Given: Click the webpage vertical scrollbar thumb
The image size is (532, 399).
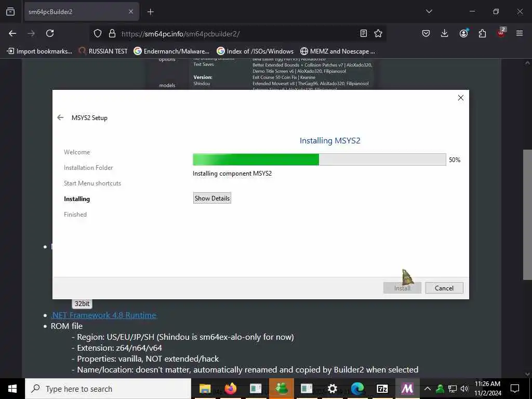Looking at the screenshot, I should tap(527, 215).
